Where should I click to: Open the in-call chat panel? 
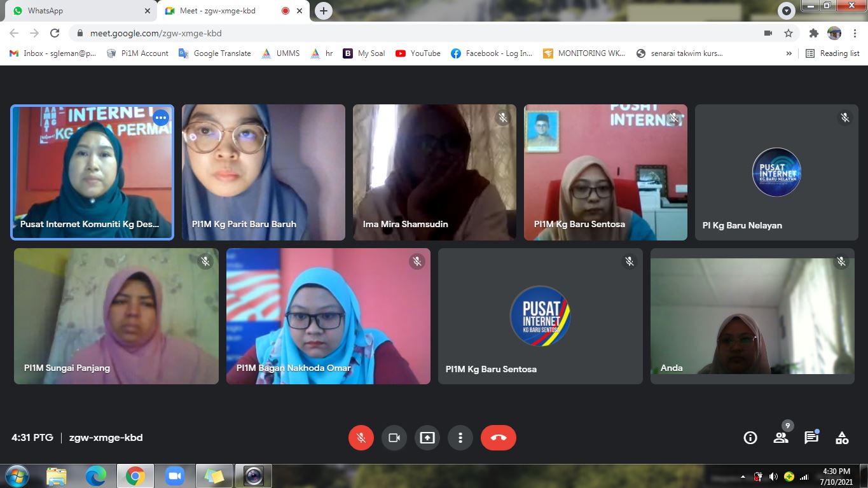(x=811, y=438)
